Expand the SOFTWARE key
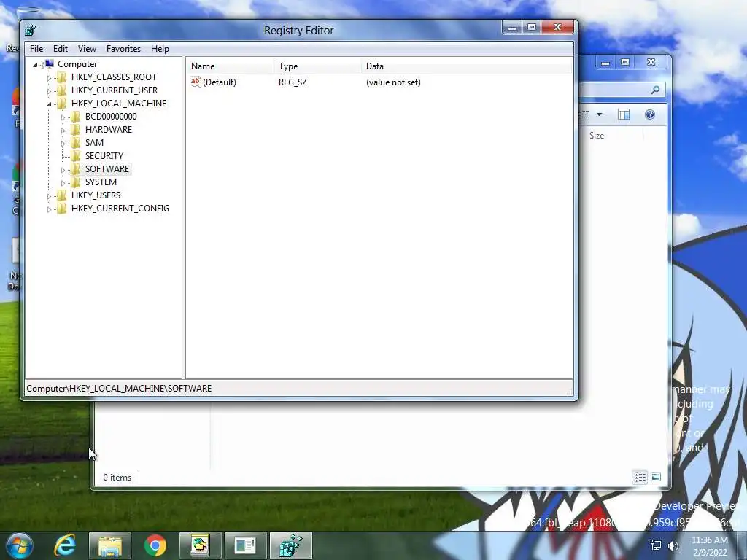The width and height of the screenshot is (747, 560). [x=63, y=169]
